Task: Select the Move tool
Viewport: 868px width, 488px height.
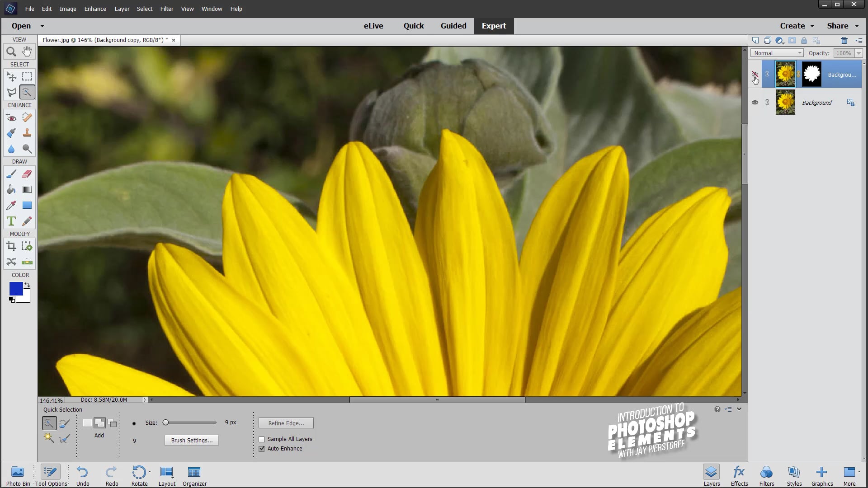Action: click(11, 76)
